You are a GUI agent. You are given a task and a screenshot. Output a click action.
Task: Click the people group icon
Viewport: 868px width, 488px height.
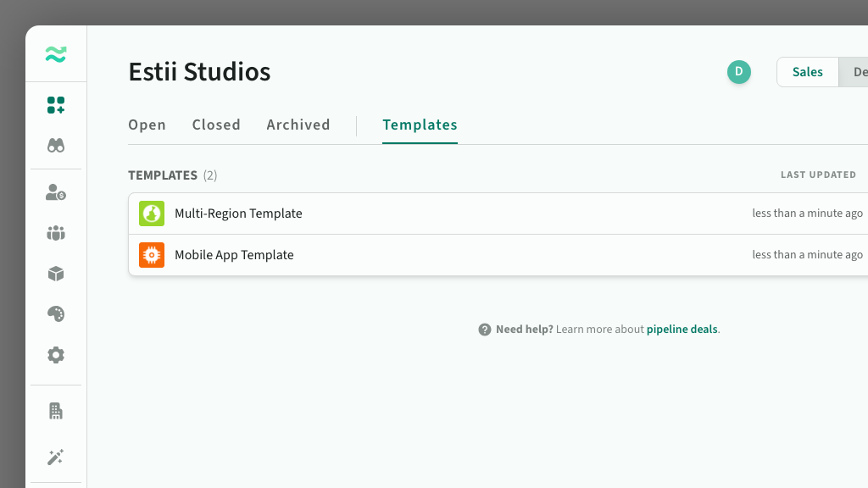click(56, 233)
